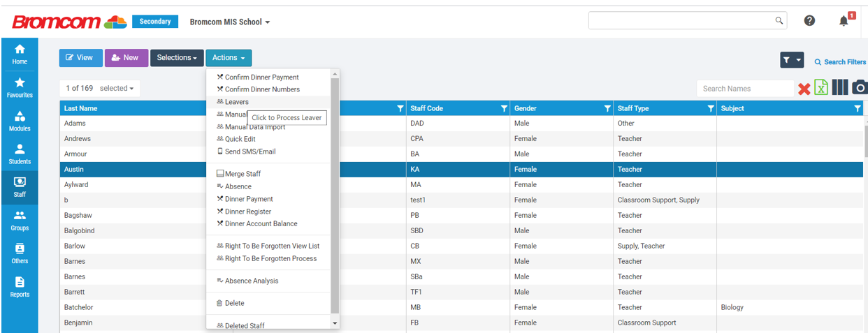Export list with green Excel icon
The height and width of the screenshot is (333, 868).
[821, 88]
